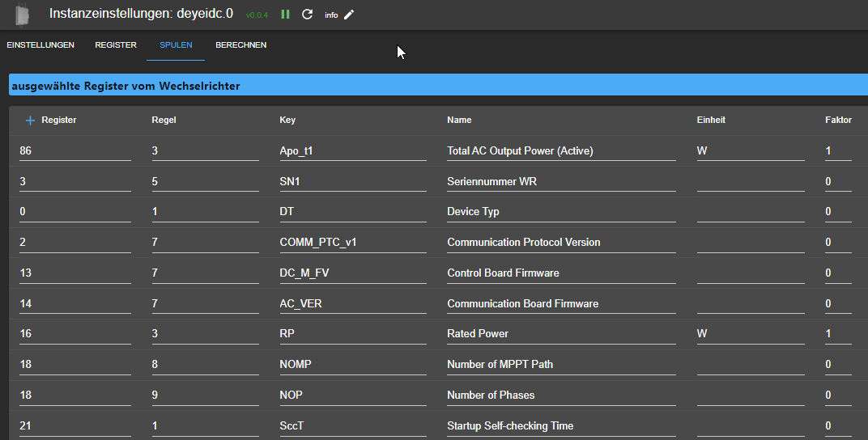The image size is (868, 440).
Task: Edit the Einheit field in Rated Power row
Action: tap(750, 334)
